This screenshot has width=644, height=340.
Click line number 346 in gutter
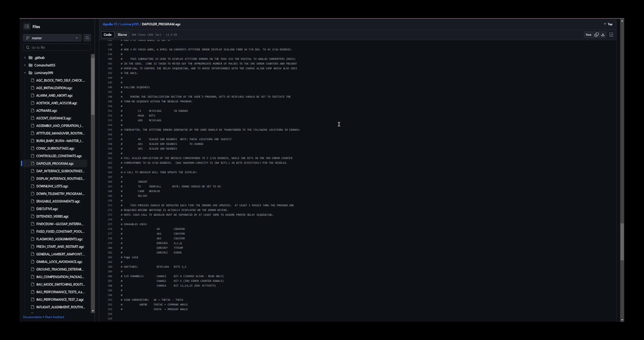110,87
